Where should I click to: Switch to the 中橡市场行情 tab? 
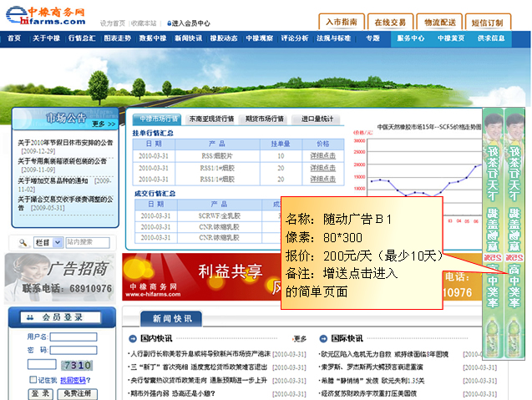(157, 119)
